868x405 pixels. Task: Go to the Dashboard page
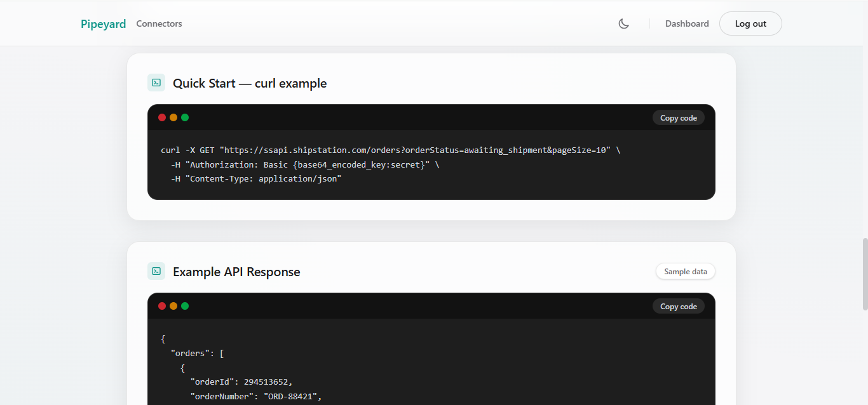click(x=687, y=23)
